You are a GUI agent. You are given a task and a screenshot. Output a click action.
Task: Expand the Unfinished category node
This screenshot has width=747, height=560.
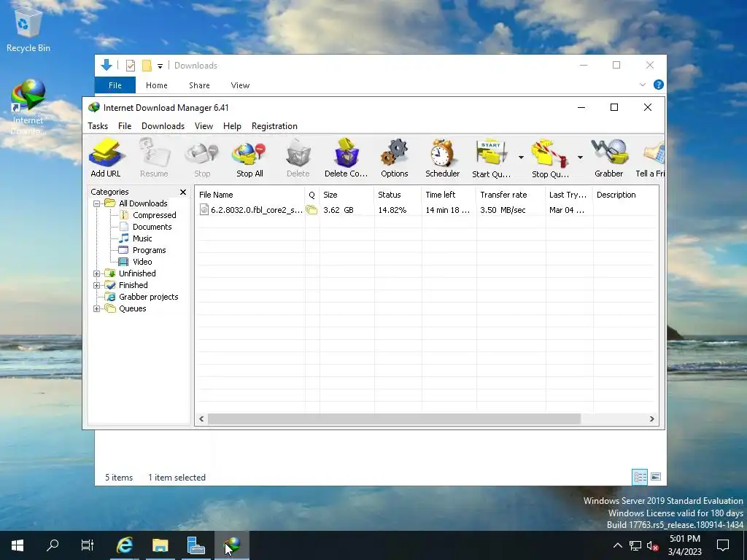point(97,274)
